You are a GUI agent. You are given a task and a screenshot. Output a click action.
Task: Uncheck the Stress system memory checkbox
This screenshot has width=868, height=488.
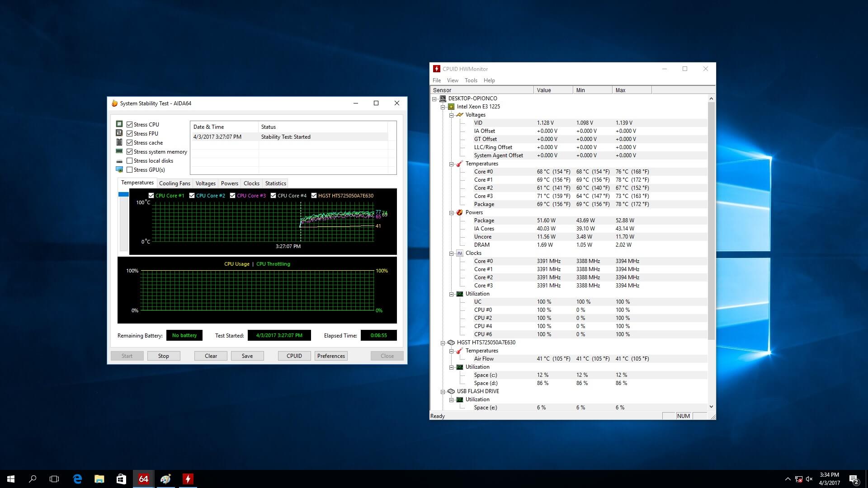[x=130, y=151]
